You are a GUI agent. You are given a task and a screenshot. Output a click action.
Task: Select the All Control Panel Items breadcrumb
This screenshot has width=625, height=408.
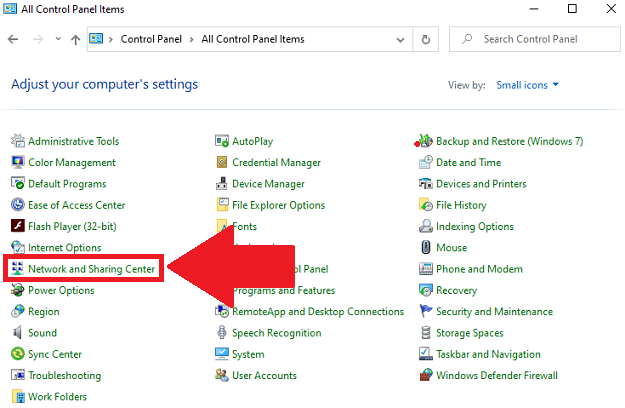pyautogui.click(x=252, y=40)
